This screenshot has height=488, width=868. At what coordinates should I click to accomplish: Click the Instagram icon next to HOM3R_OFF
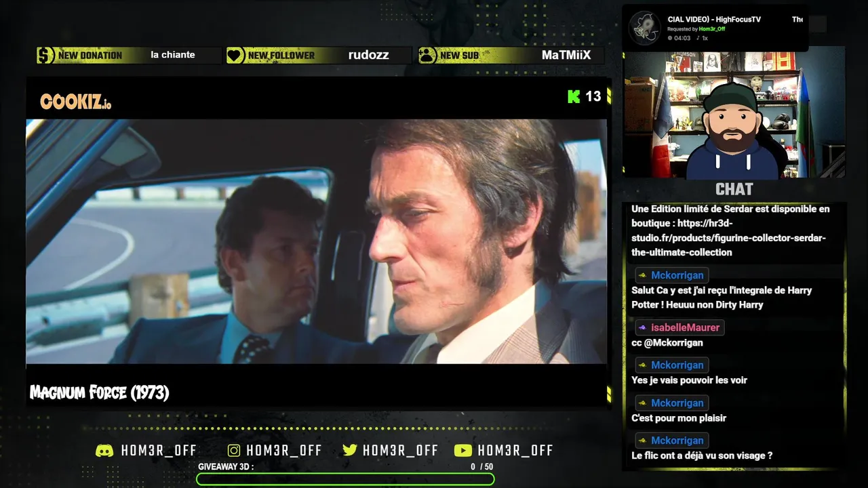point(234,451)
